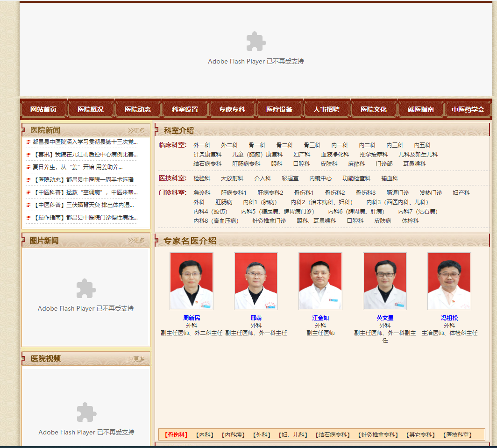The image size is (497, 448).
Task: Switch to the 【内科续】 expert tab
Action: tap(233, 434)
